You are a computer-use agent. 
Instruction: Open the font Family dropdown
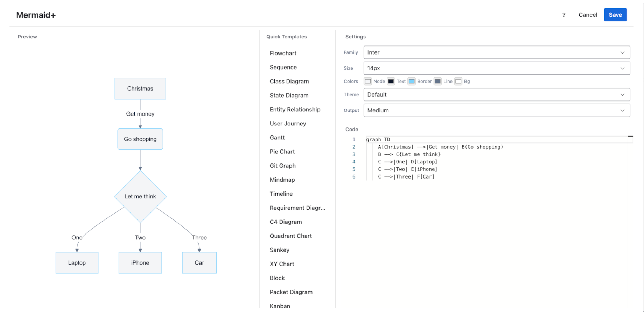click(x=497, y=52)
